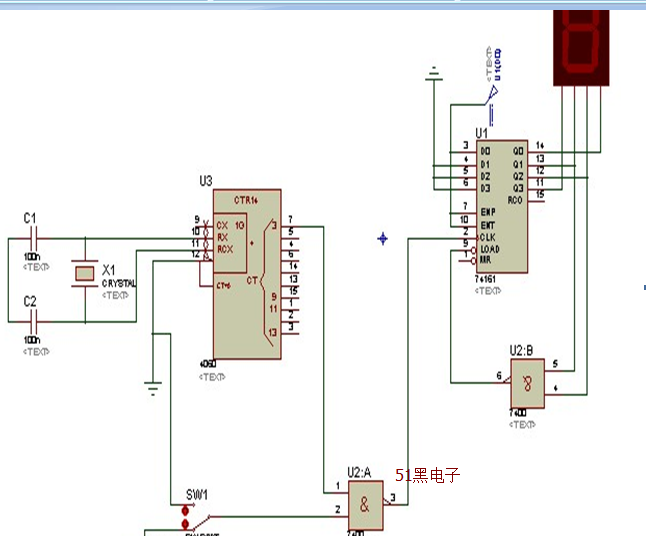Image resolution: width=646 pixels, height=536 pixels.
Task: Click the 'U1' reference label
Action: pos(481,133)
